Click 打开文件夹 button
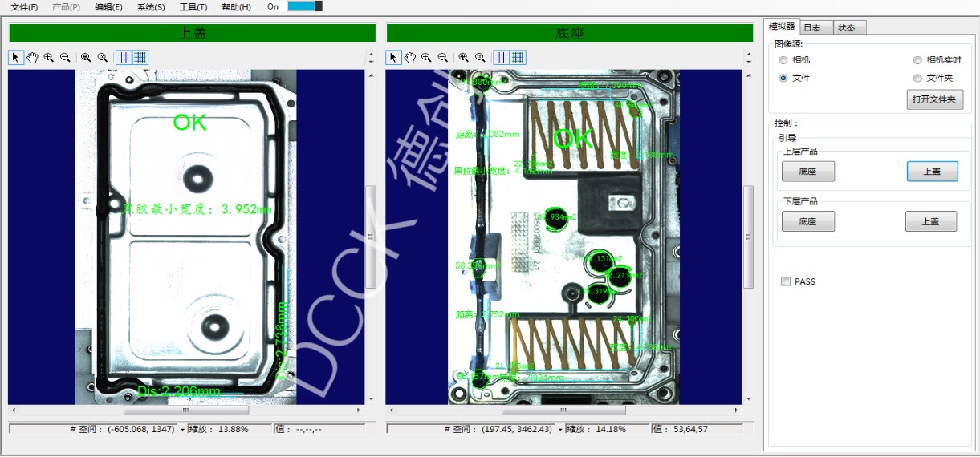 (x=934, y=99)
